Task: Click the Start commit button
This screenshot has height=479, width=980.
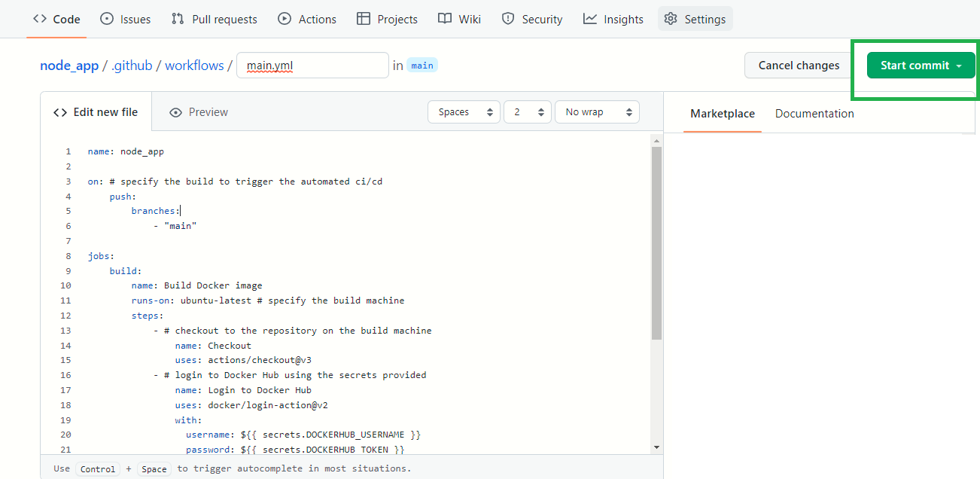Action: click(921, 66)
